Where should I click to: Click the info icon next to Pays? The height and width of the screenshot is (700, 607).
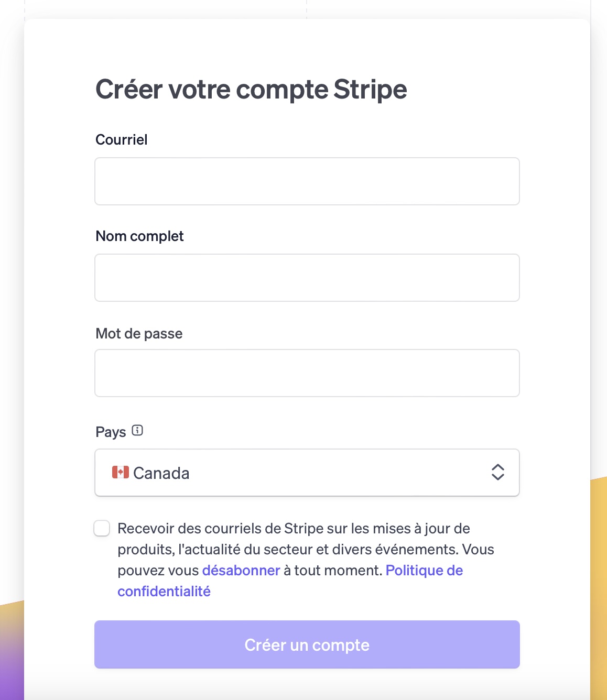137,431
